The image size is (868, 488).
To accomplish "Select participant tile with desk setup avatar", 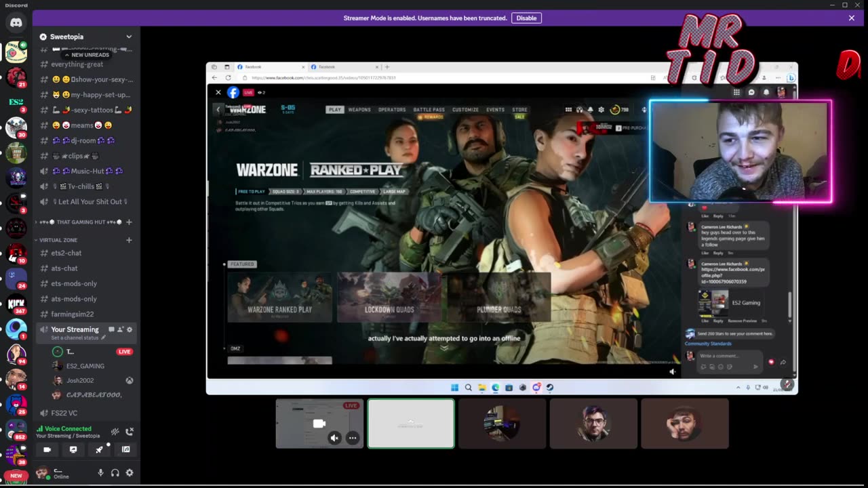I will (x=502, y=424).
